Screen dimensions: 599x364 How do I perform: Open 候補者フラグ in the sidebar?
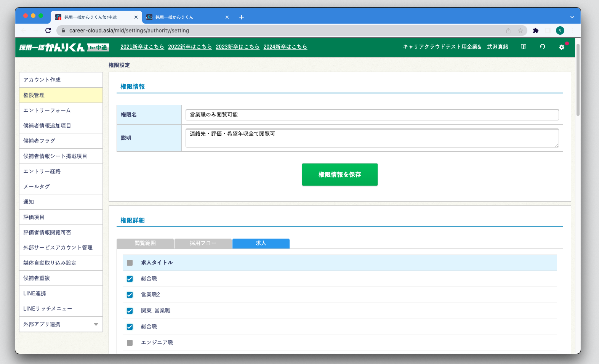(61, 141)
